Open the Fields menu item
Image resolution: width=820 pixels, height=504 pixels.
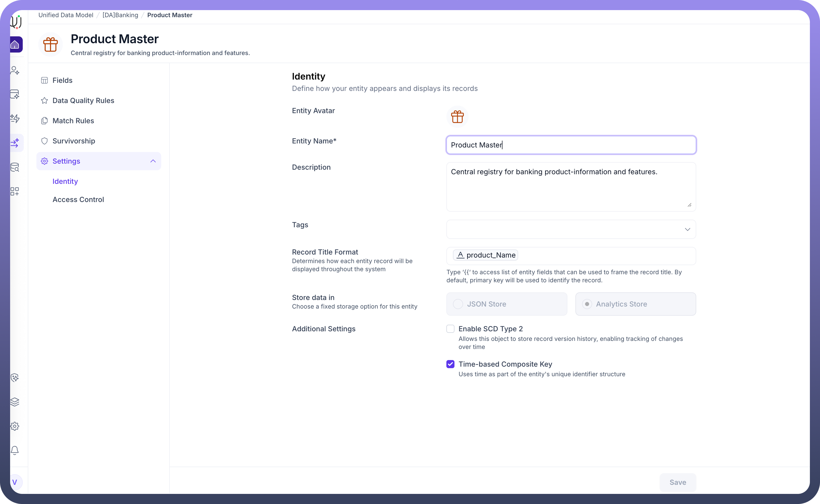[62, 80]
